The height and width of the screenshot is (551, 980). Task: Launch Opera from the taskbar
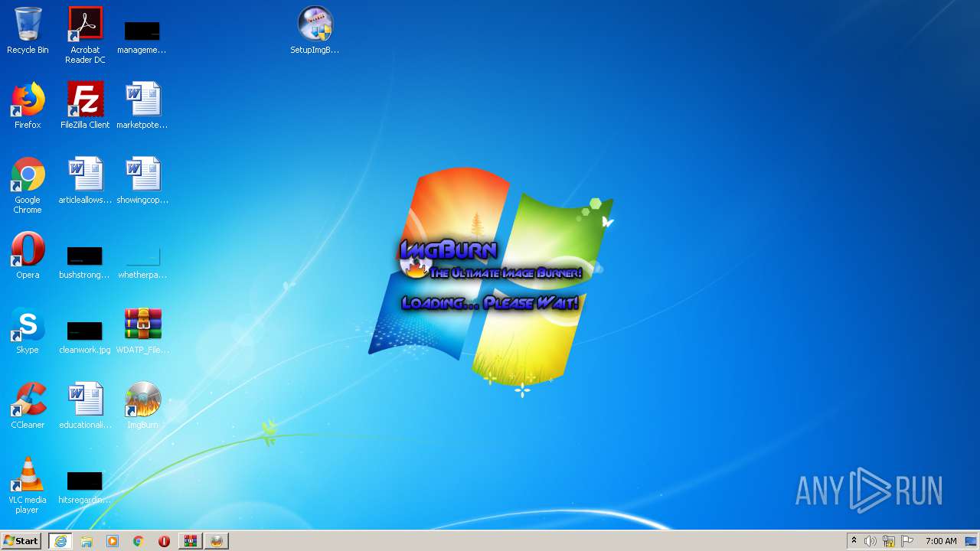pos(165,541)
